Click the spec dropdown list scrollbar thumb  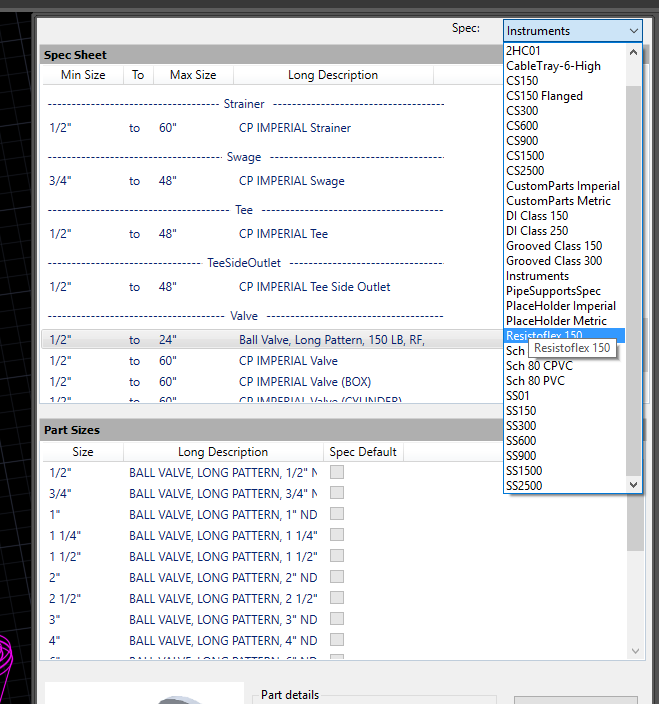633,281
